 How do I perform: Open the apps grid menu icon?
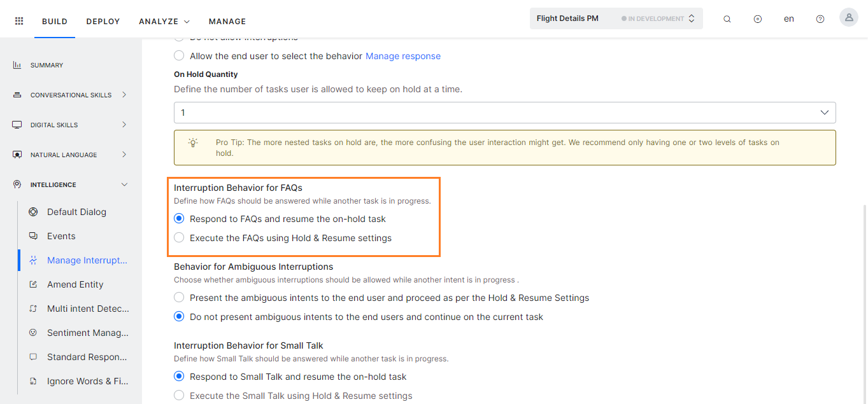pyautogui.click(x=19, y=21)
